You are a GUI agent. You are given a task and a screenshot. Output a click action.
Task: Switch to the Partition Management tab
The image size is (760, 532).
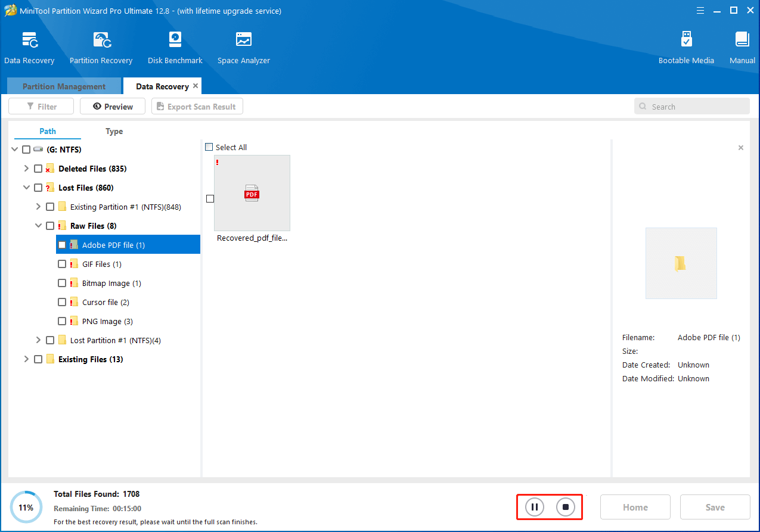[64, 86]
